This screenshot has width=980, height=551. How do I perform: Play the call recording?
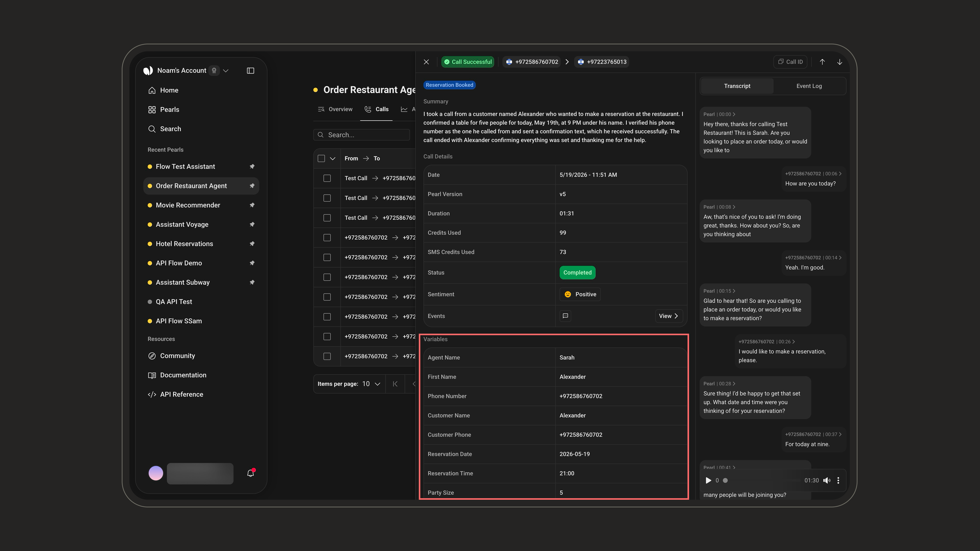[708, 481]
